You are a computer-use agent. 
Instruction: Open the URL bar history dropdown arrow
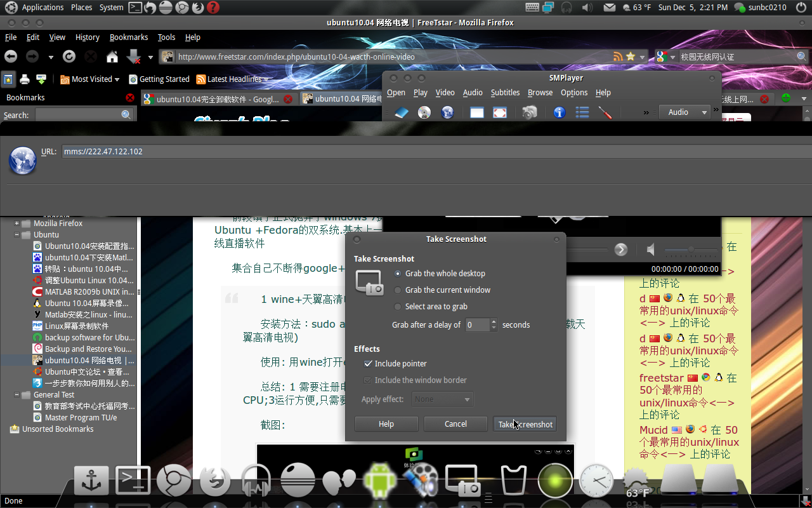(642, 57)
